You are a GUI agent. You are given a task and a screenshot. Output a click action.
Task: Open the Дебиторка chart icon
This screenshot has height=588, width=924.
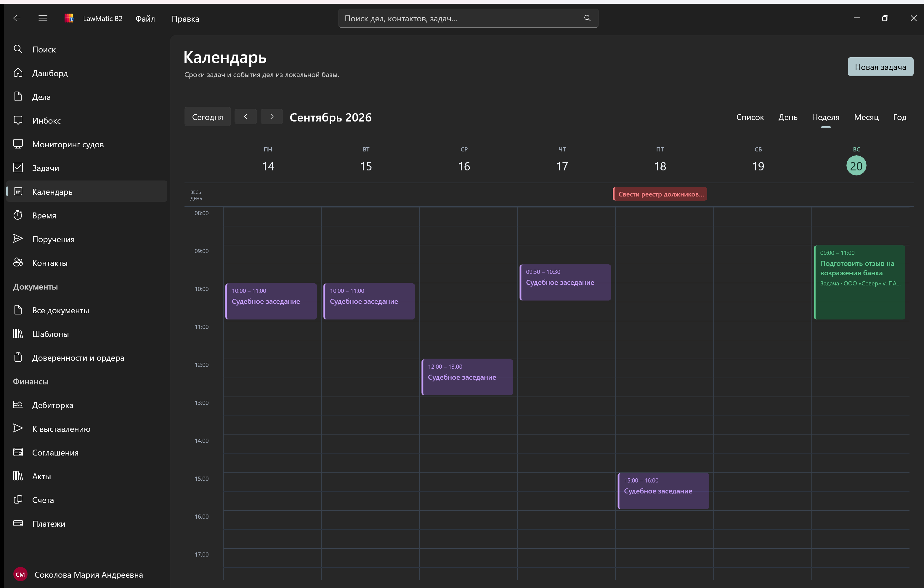pos(18,405)
